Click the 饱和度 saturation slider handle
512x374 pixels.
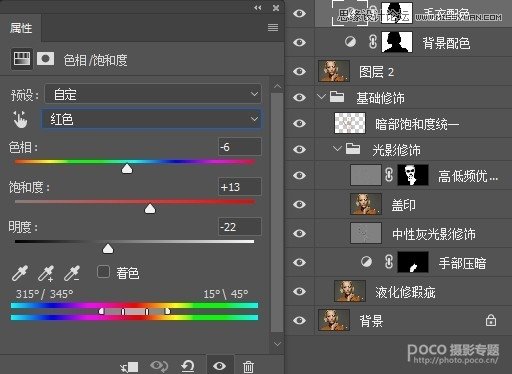click(x=150, y=209)
